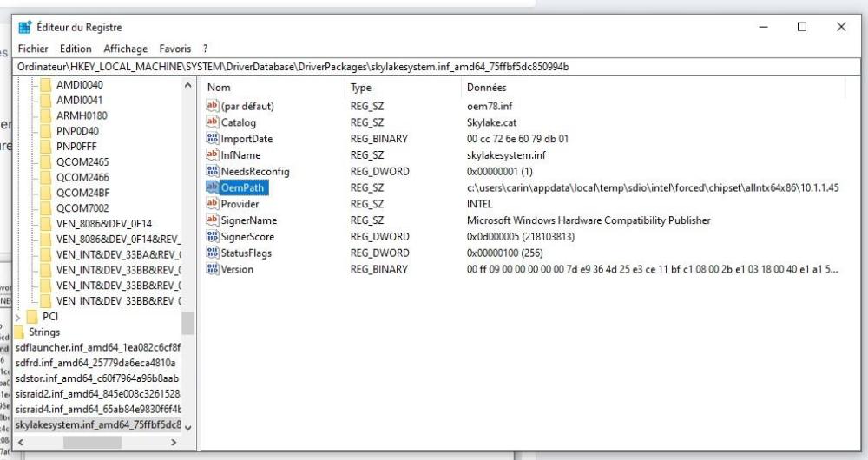Click the PCI folder icon
The width and height of the screenshot is (868, 460).
coord(32,317)
